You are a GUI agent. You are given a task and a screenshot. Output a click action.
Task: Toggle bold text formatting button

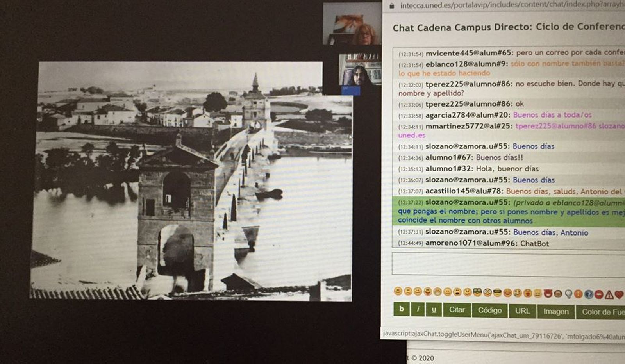[401, 309]
